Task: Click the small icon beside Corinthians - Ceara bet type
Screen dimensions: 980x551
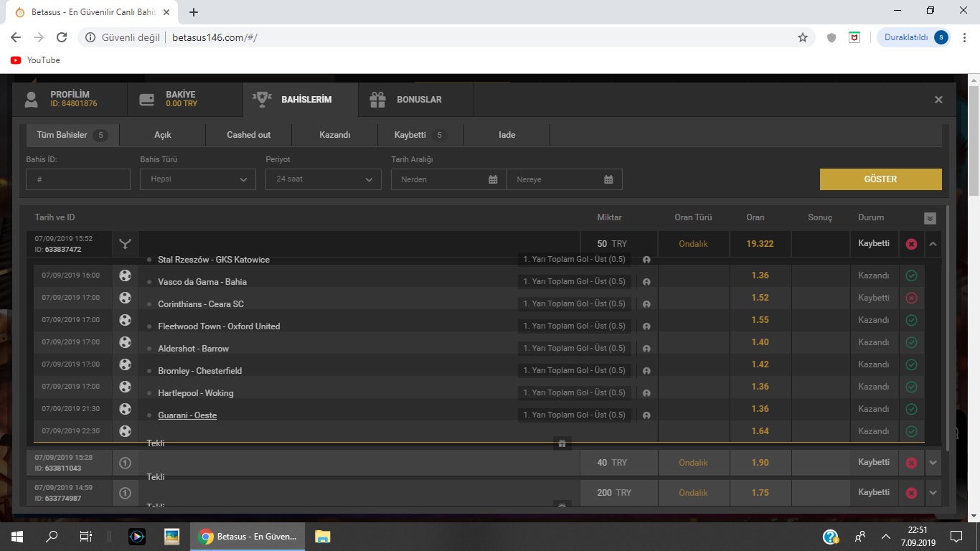Action: (x=646, y=304)
